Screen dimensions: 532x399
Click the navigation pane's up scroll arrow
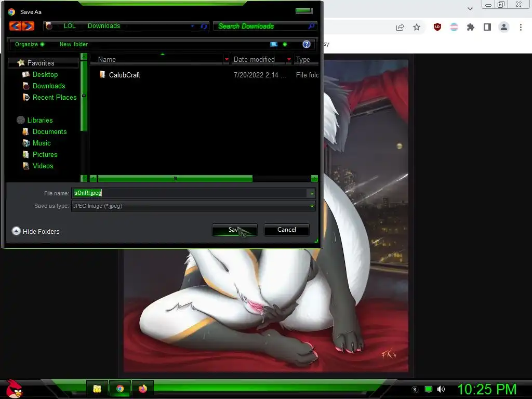coord(84,57)
